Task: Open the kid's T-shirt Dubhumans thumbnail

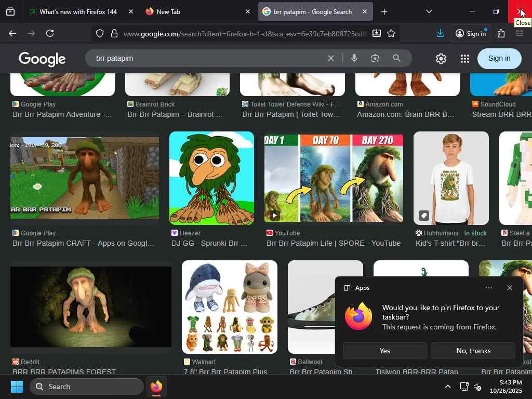Action: click(x=451, y=178)
